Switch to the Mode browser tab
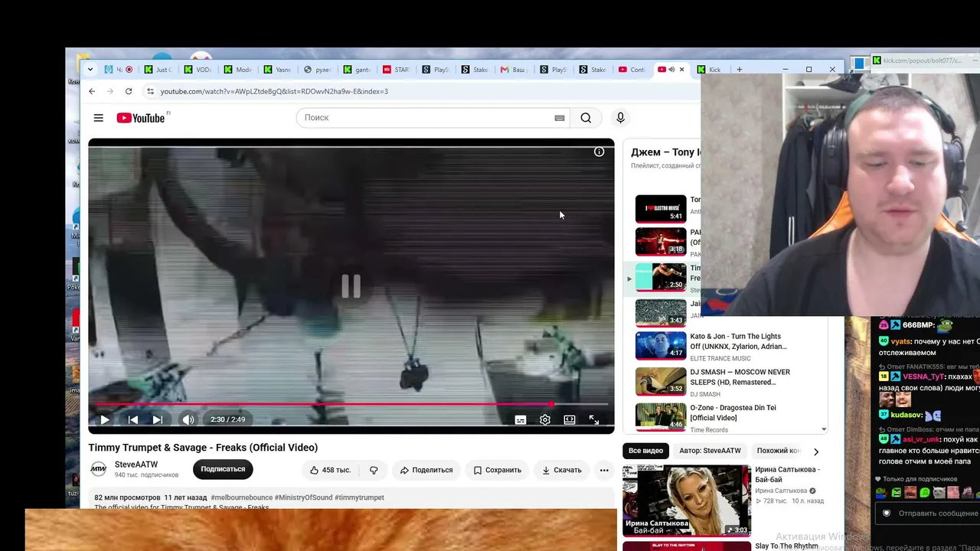 tap(237, 70)
